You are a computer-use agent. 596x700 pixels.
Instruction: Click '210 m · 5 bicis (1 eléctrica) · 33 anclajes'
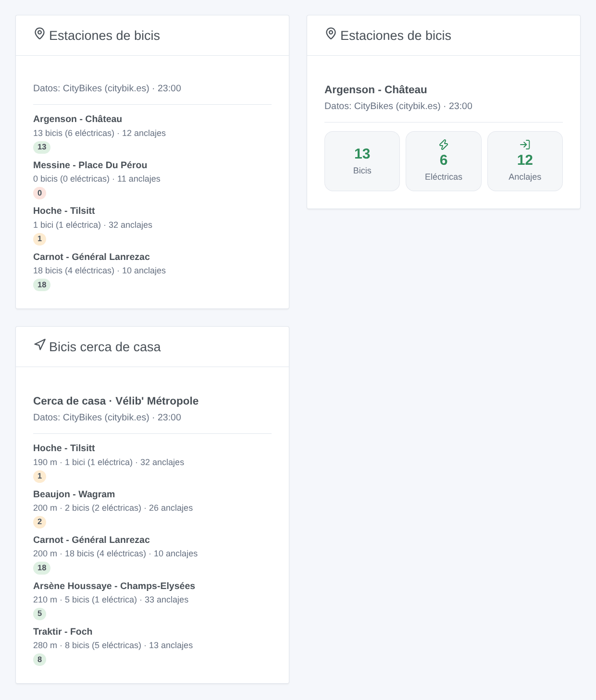point(111,600)
